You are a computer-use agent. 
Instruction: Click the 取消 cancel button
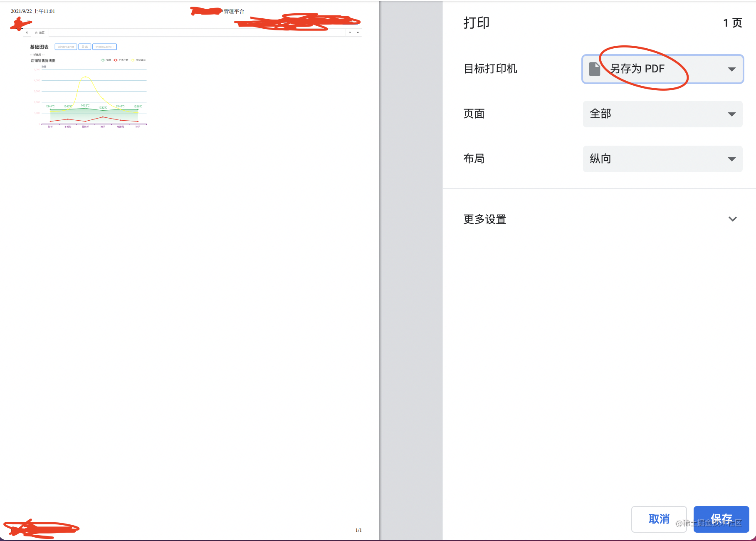pos(659,519)
